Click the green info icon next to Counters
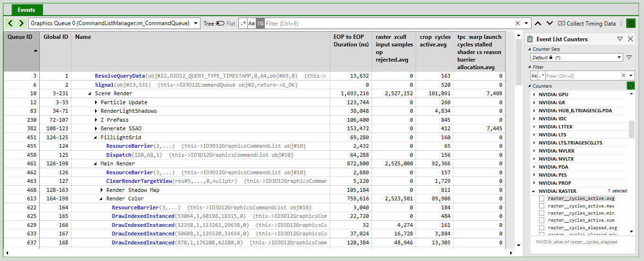644x261 pixels. coord(630,86)
